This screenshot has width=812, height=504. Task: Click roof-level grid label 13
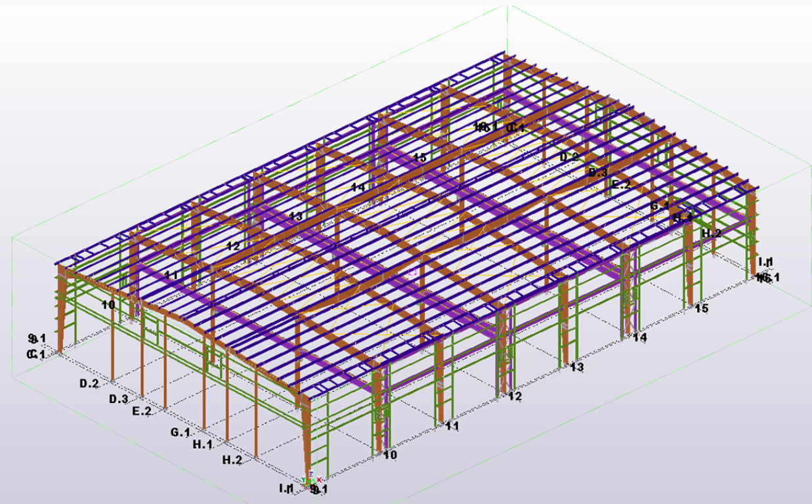[295, 216]
